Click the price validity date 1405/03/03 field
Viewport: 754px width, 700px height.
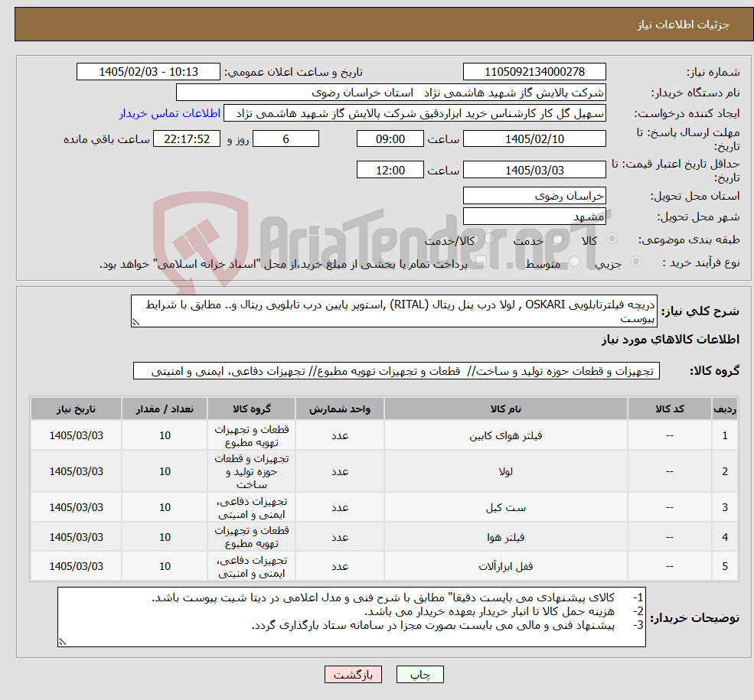534,170
